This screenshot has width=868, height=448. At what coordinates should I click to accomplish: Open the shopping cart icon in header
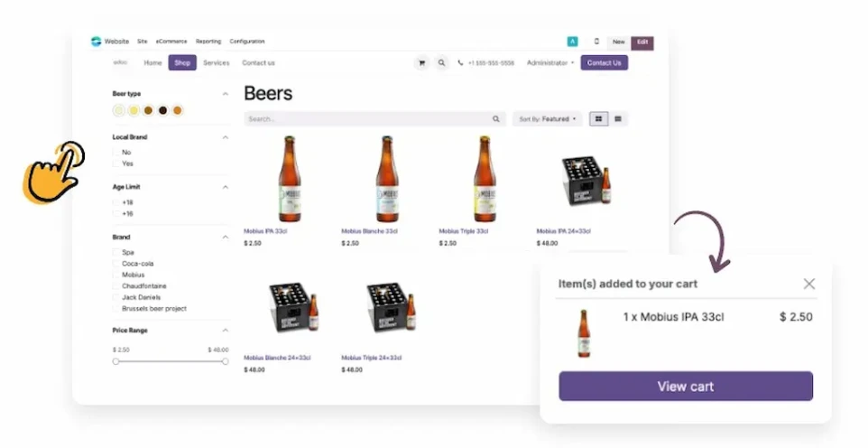click(x=421, y=63)
